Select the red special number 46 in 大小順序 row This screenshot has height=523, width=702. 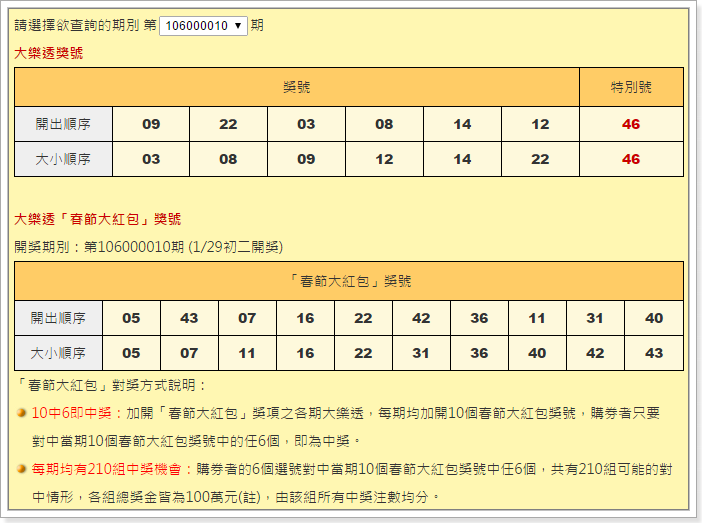[631, 159]
